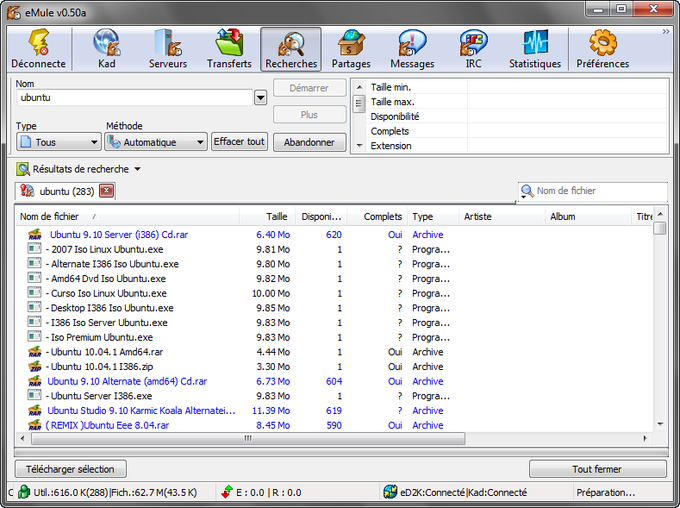
Task: Click the Abandonner button
Action: (x=309, y=142)
